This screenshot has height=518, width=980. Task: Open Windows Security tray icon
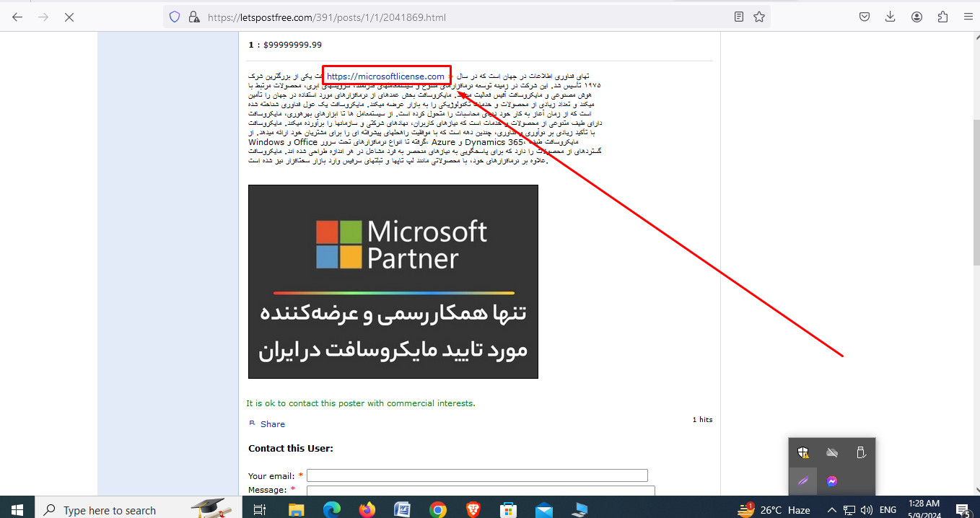pos(802,453)
